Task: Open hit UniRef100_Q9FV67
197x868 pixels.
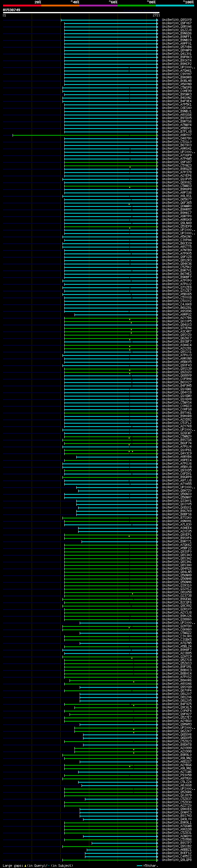Action: pos(177,23)
